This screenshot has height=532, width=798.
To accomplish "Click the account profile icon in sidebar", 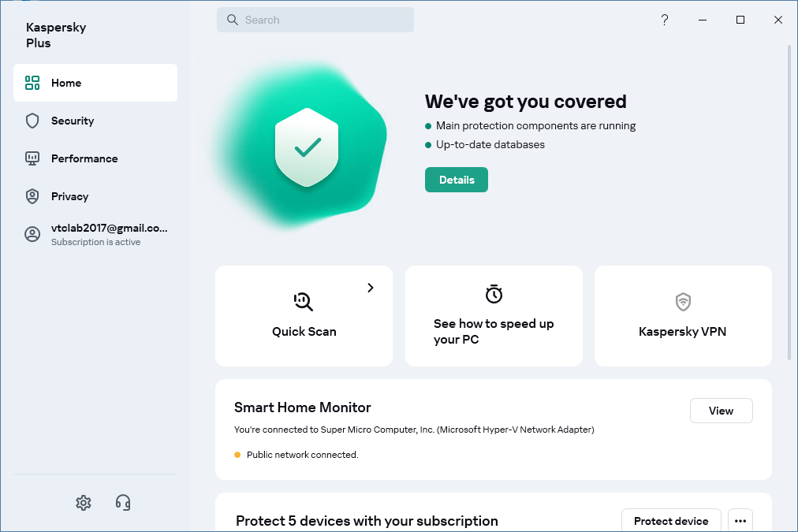I will click(x=32, y=234).
